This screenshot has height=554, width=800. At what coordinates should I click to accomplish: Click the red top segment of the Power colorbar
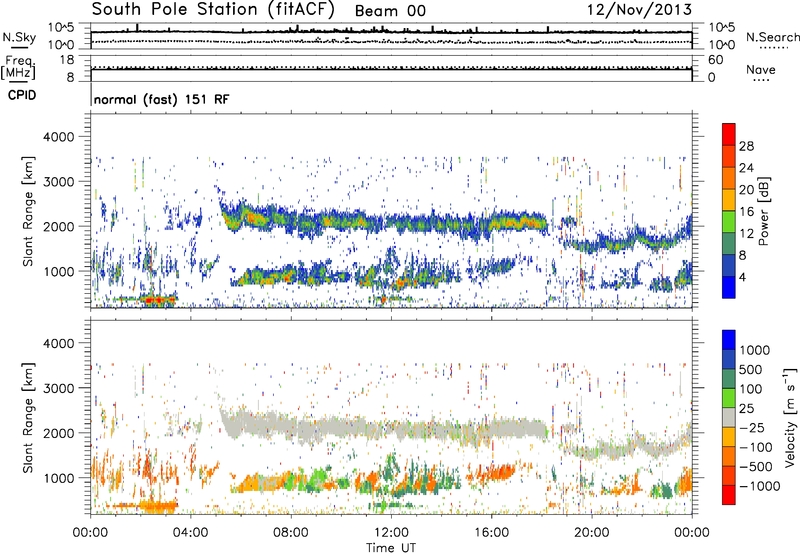[729, 134]
